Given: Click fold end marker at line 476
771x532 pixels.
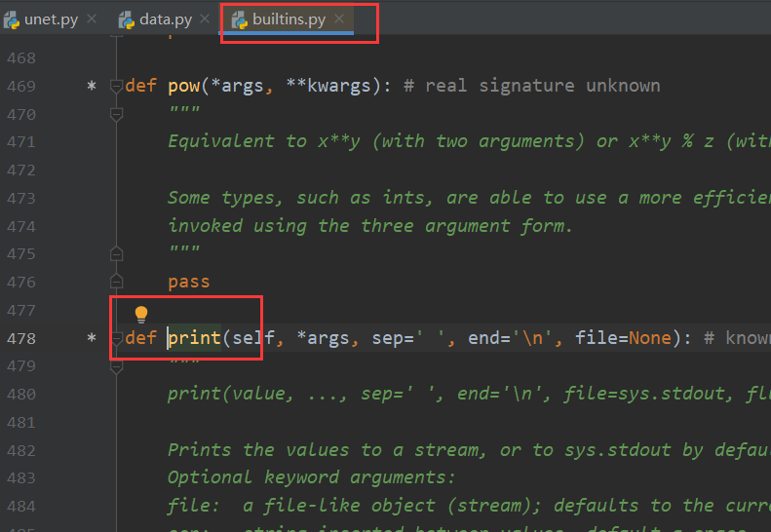Looking at the screenshot, I should (x=116, y=282).
